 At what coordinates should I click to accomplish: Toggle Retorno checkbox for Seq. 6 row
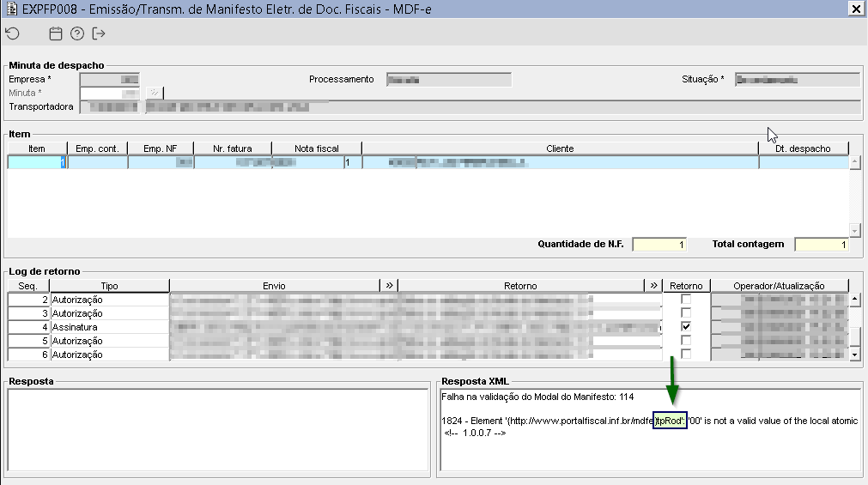[x=686, y=354]
